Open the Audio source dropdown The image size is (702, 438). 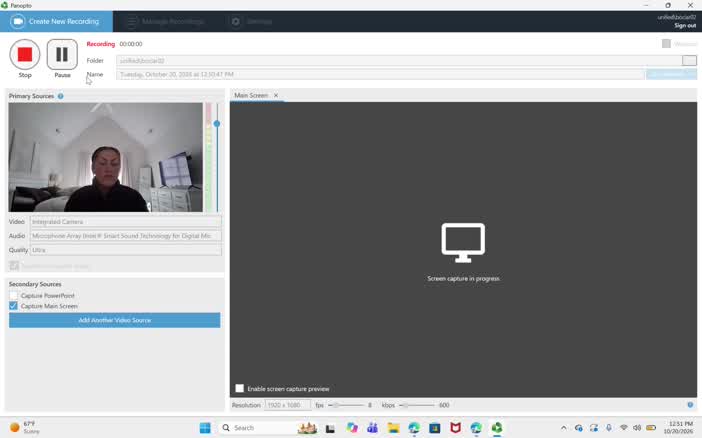(x=125, y=236)
